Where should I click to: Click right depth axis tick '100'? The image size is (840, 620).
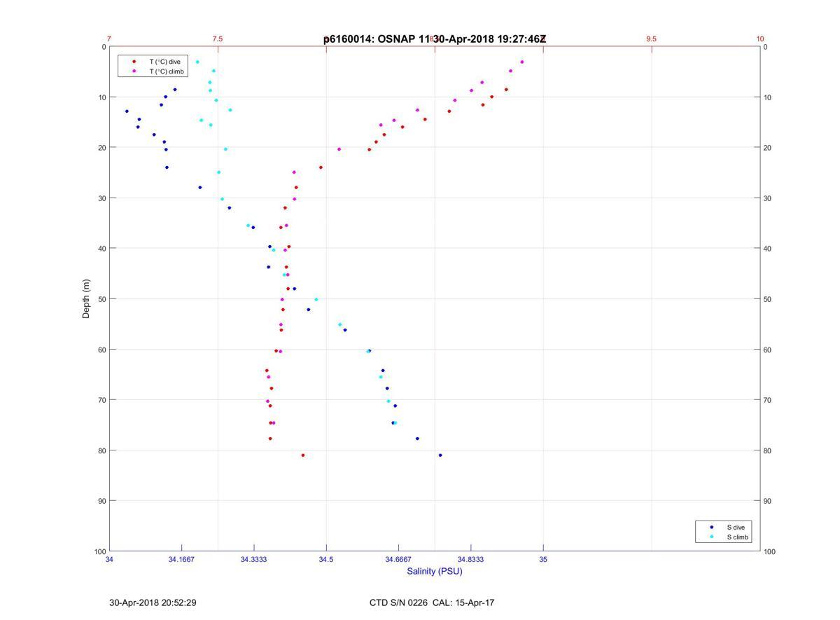770,552
